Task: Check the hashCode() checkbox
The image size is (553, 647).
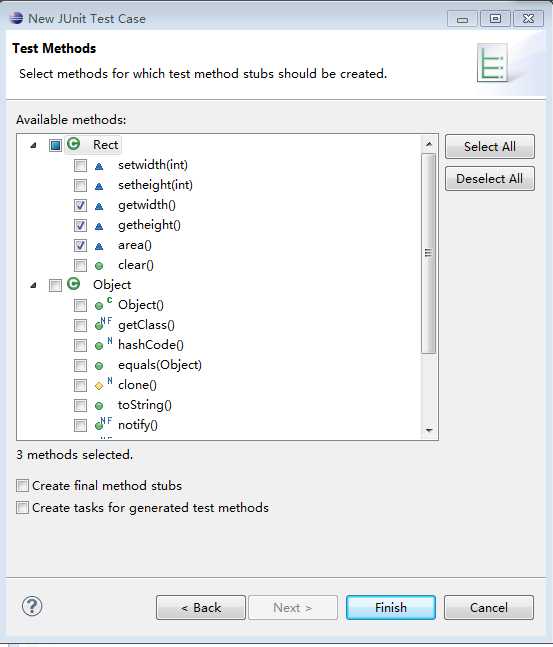Action: 80,345
